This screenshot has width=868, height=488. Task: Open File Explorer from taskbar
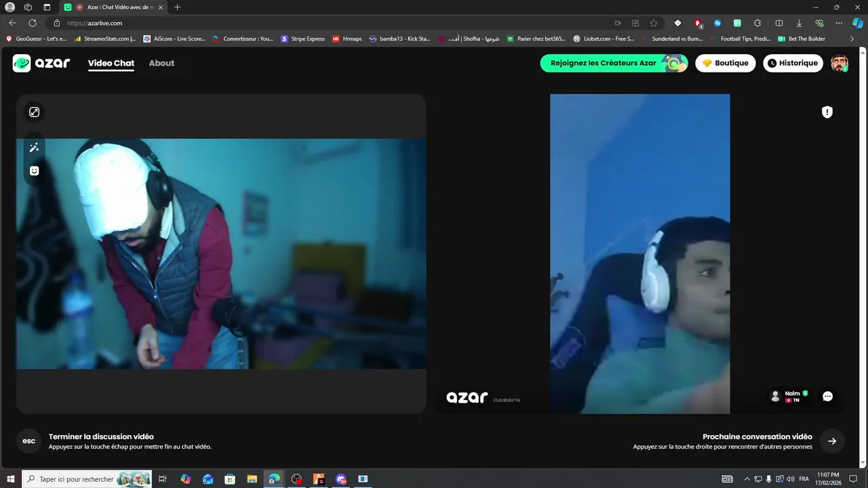click(x=252, y=479)
